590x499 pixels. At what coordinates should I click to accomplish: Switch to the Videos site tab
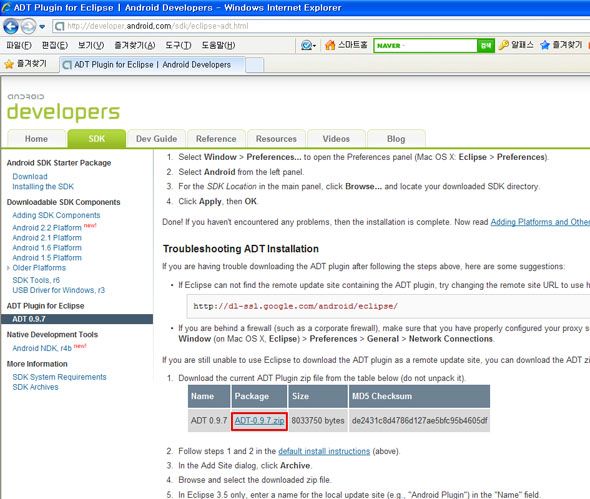(x=336, y=139)
